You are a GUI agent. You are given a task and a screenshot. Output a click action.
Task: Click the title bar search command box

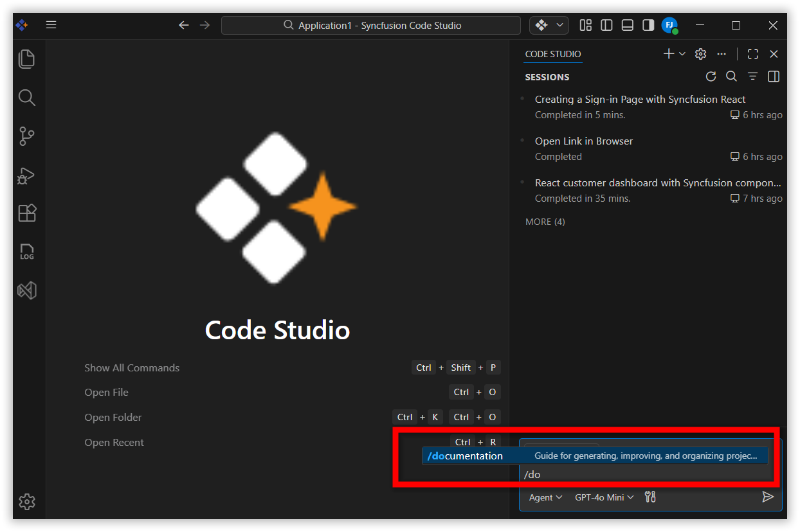[x=371, y=26]
